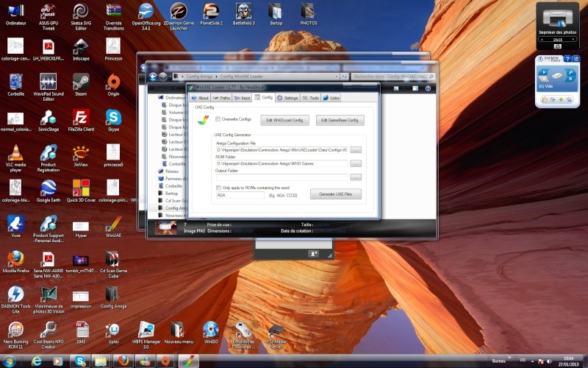Open the Explorer help icon
Screen dimensions: 588x368
(428, 88)
